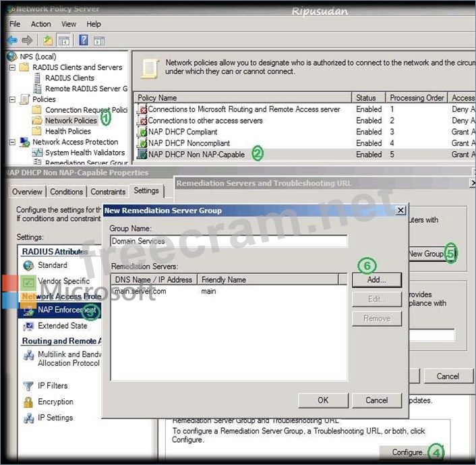The image size is (476, 465).
Task: Click the NAP DHCP Compliant policy icon
Action: (142, 132)
